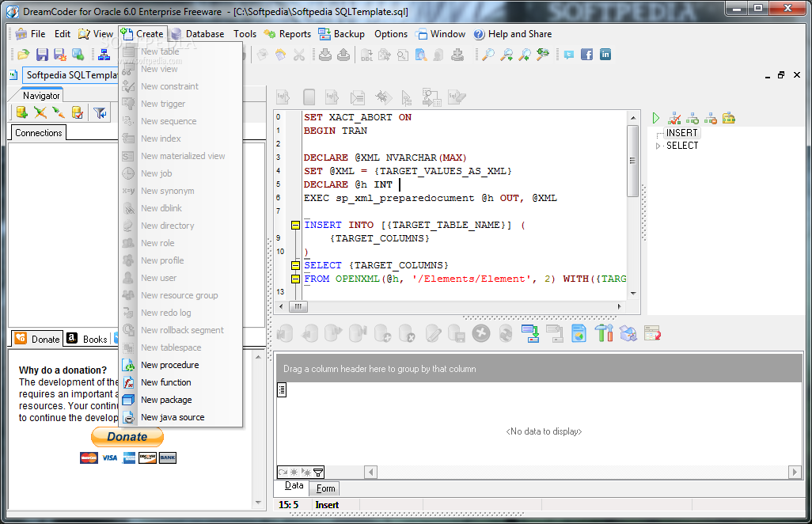Switch to the Form tab
Screen dimensions: 812x524
point(325,488)
